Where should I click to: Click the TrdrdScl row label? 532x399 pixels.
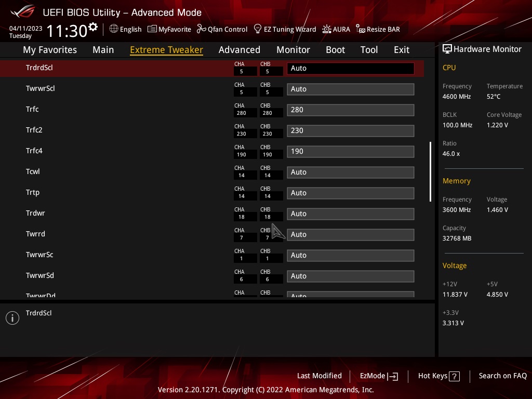[x=39, y=68]
